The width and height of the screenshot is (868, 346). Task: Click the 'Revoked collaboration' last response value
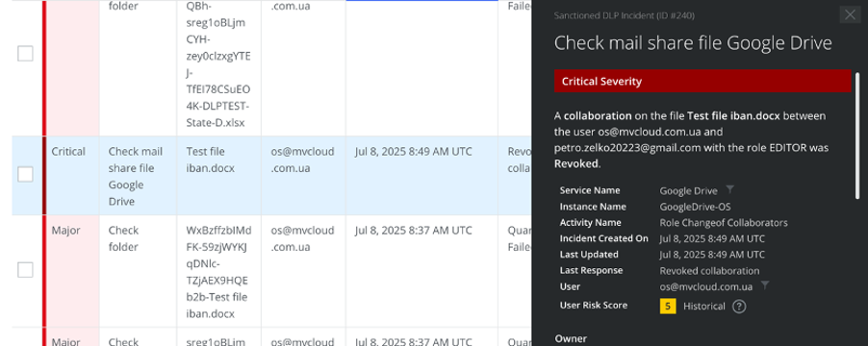coord(709,271)
